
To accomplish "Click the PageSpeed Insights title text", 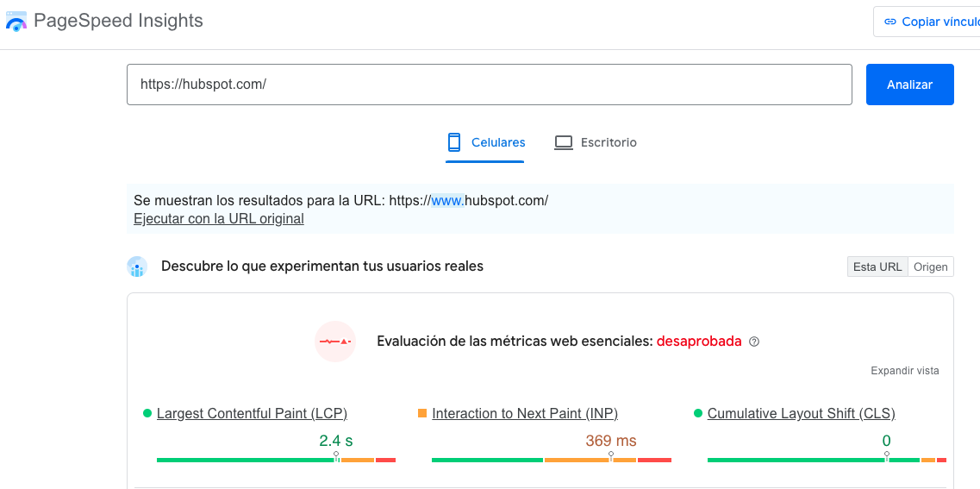I will tap(119, 21).
